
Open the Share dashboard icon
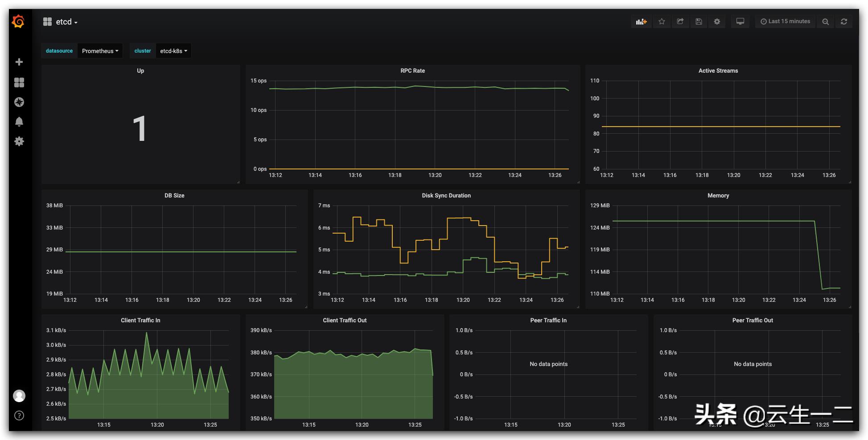(680, 21)
